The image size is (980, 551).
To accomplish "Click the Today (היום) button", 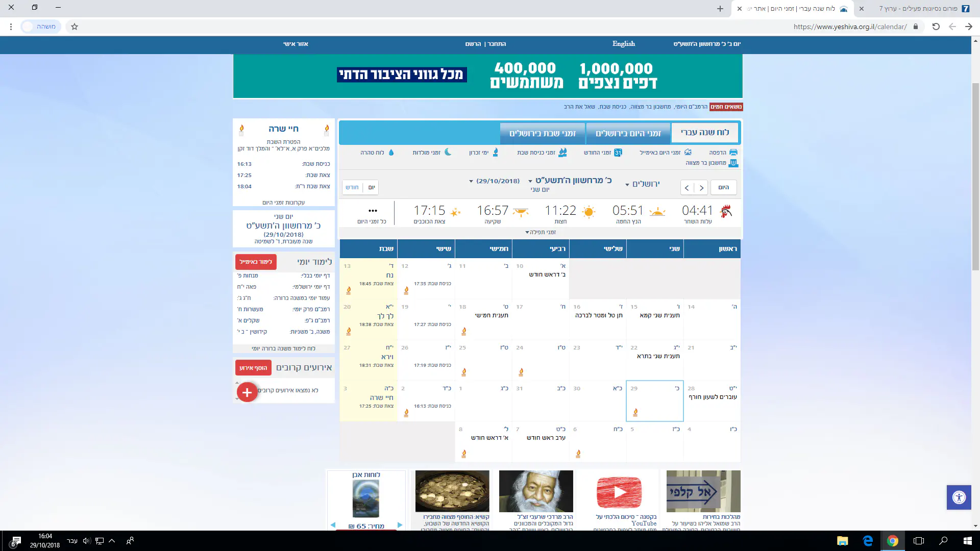I will pos(723,187).
